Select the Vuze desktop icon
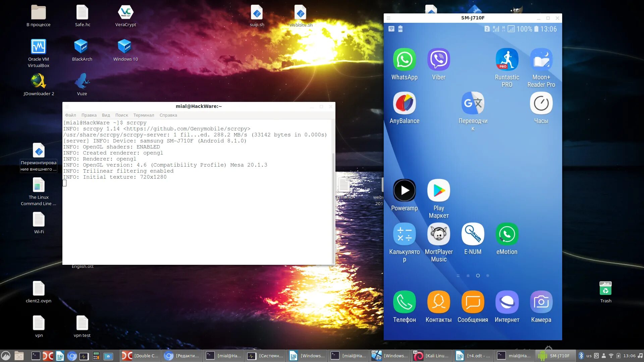This screenshot has width=644, height=362. [82, 84]
